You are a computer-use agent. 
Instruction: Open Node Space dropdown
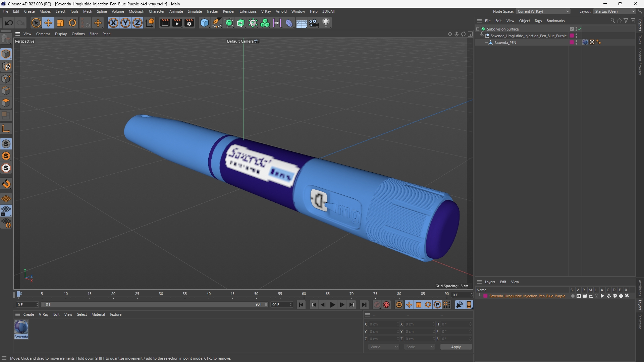pos(543,11)
